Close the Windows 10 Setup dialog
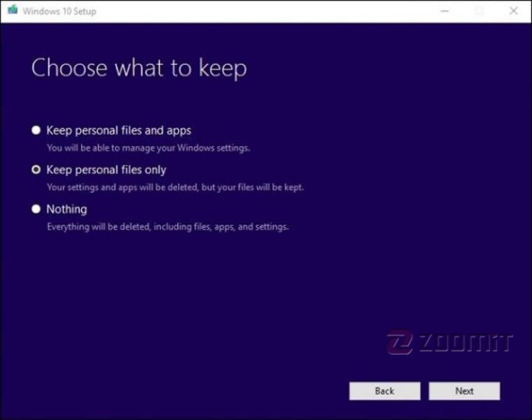 [x=514, y=11]
